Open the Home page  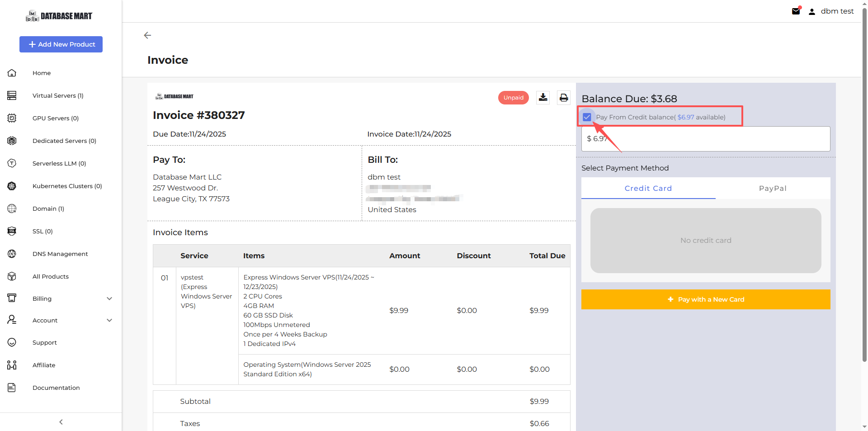tap(42, 73)
